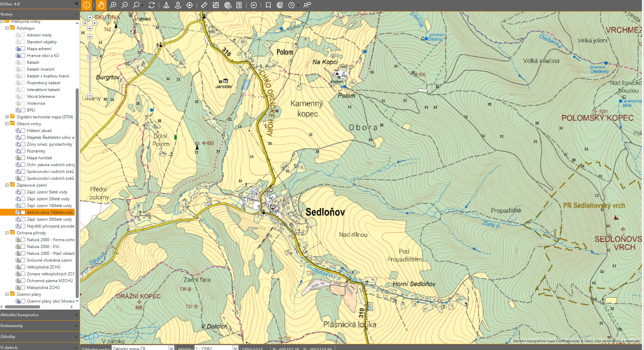
Task: Open the Záložky panel section
Action: click(x=39, y=337)
